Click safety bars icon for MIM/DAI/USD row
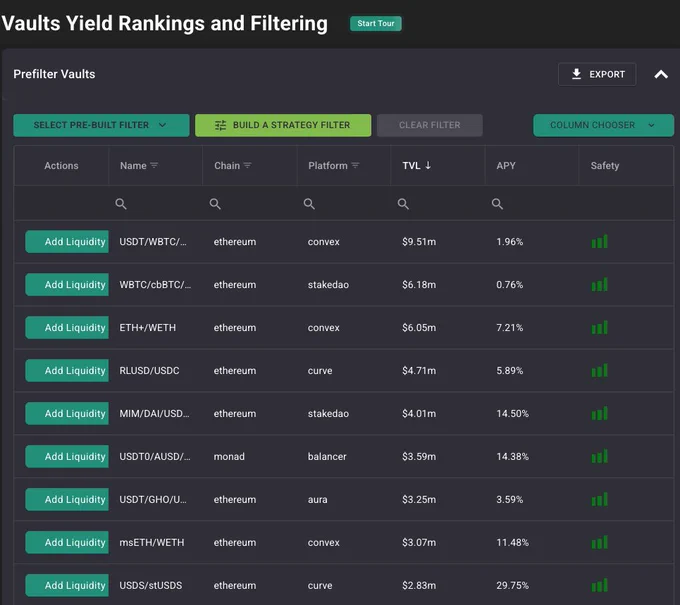The image size is (680, 605). tap(600, 413)
